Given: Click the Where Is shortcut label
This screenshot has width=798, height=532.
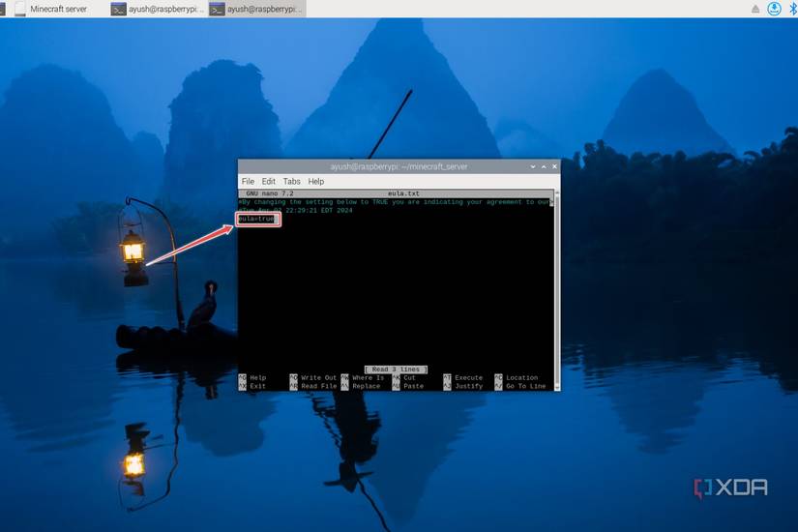Looking at the screenshot, I should (368, 378).
